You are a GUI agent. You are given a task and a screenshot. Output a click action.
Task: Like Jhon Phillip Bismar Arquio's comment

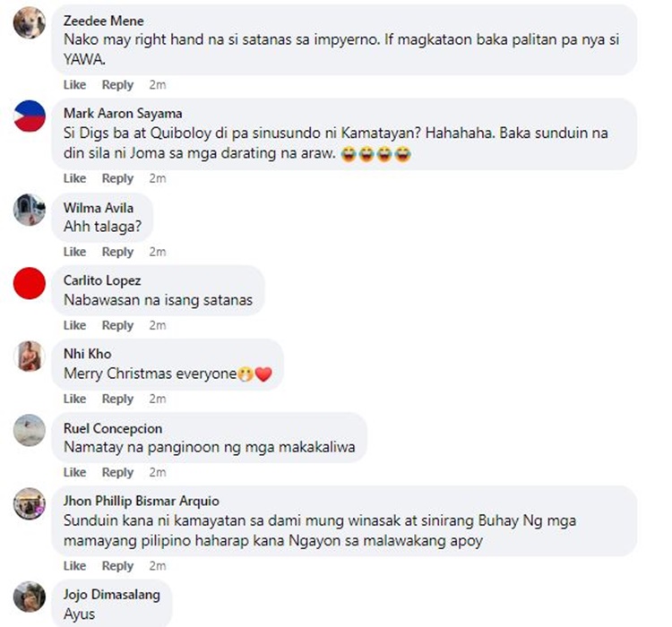[x=74, y=566]
